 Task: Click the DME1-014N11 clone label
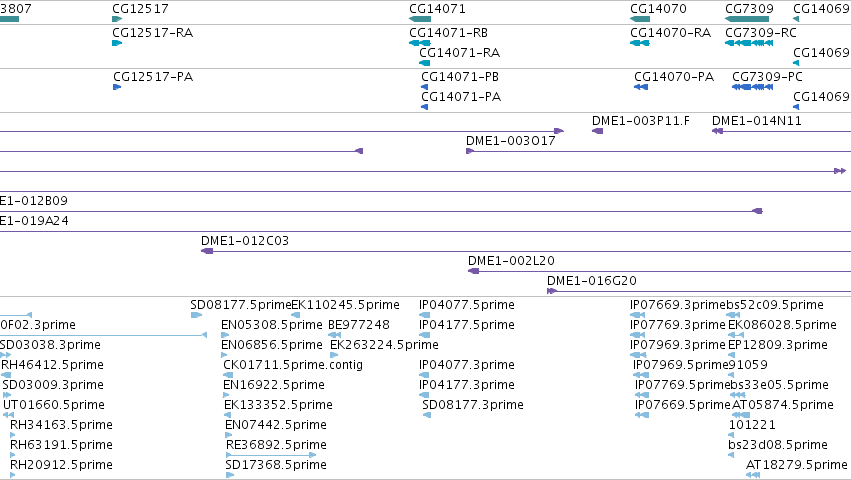757,121
